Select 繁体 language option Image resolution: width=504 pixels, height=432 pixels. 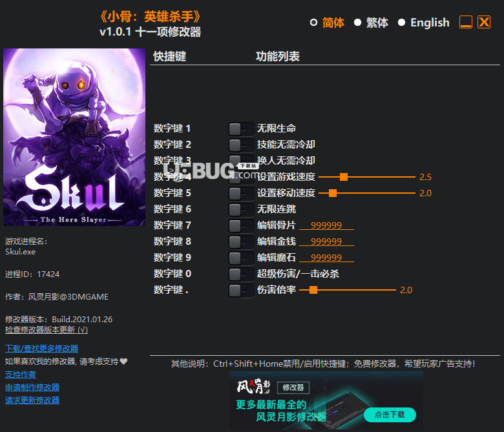tap(372, 23)
